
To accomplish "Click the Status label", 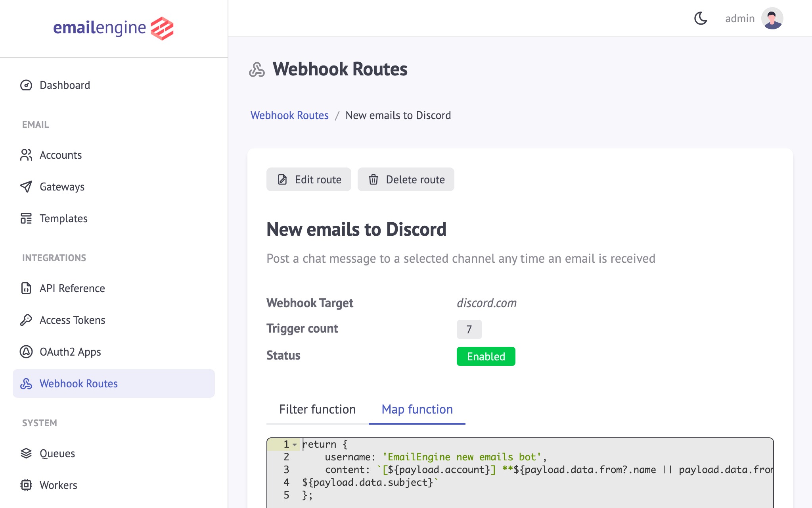I will click(283, 355).
